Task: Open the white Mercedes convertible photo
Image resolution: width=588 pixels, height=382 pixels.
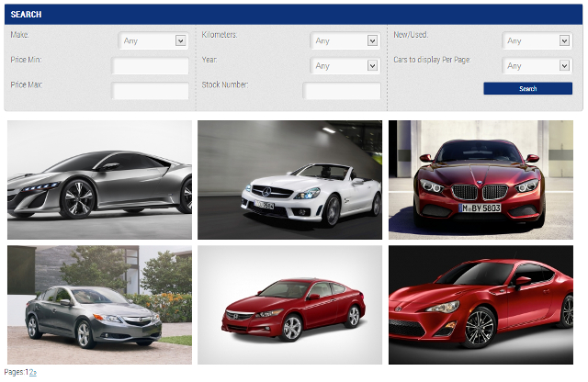Action: (290, 180)
